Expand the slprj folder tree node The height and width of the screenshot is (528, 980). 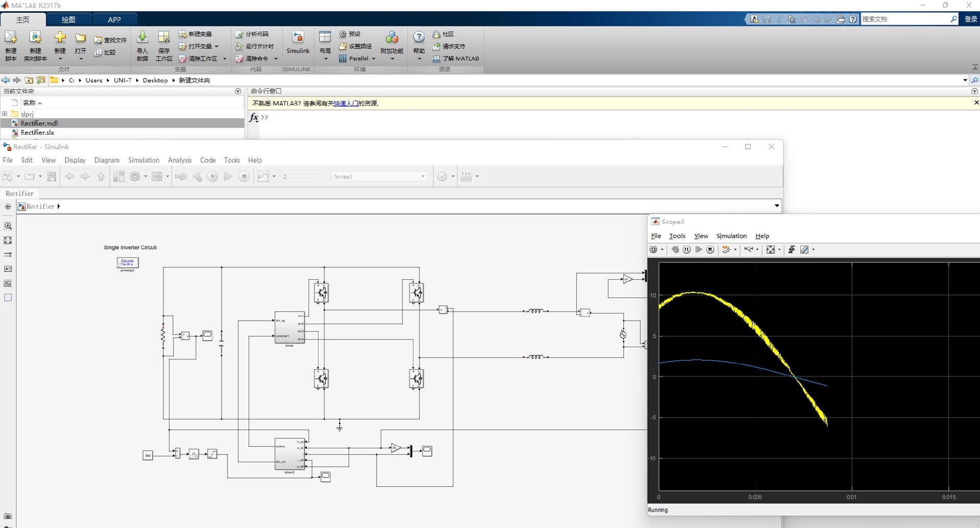[5, 114]
